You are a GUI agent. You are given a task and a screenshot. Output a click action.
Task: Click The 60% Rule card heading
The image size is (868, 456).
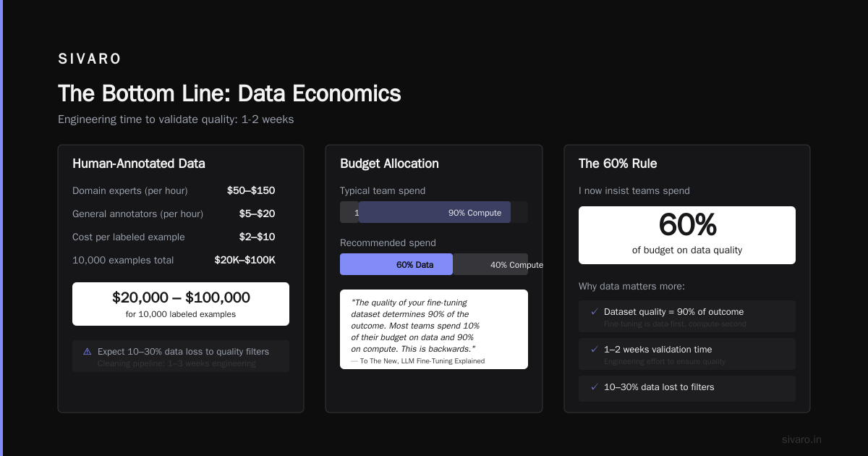(x=618, y=164)
